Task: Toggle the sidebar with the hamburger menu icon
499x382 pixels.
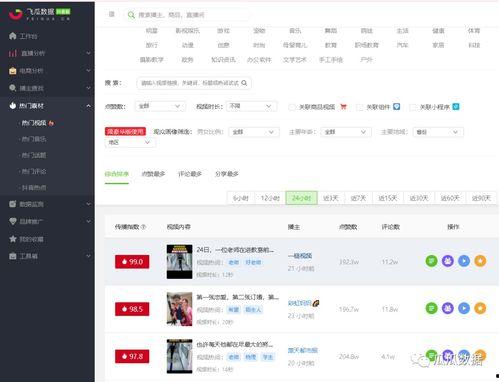Action: pyautogui.click(x=112, y=14)
